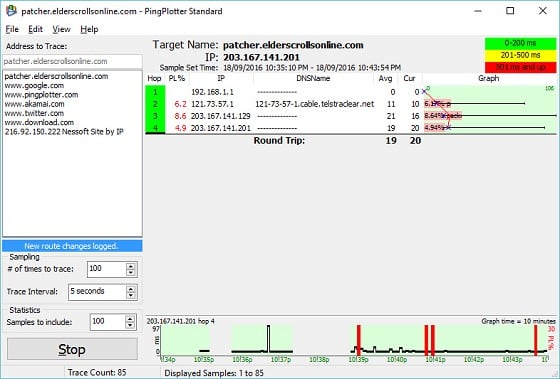The height and width of the screenshot is (379, 560).
Task: Increase the Trace Interval value
Action: [131, 289]
